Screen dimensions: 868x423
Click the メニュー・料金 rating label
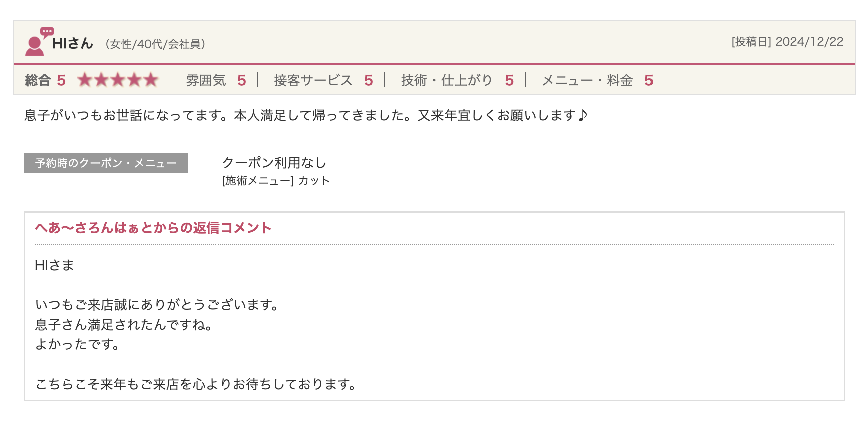587,80
